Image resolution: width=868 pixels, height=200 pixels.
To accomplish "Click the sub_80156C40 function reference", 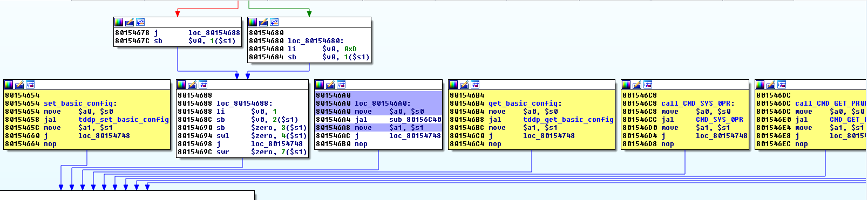I will pyautogui.click(x=415, y=120).
